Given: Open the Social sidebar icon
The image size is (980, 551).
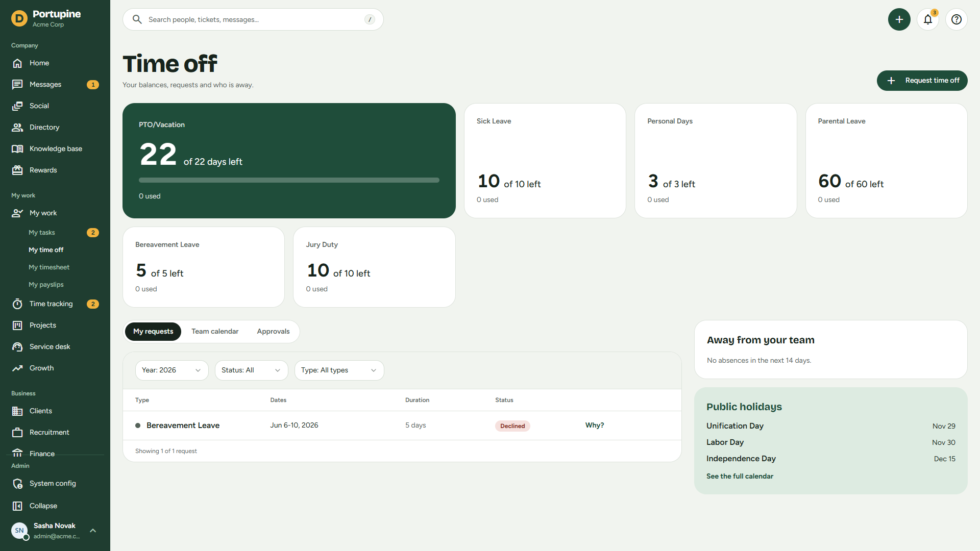Looking at the screenshot, I should (x=17, y=106).
